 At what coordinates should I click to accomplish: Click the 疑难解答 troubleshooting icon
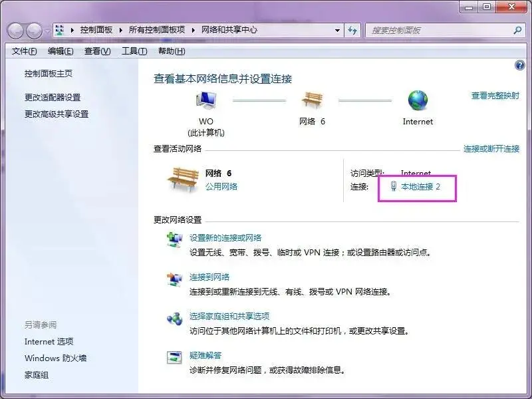(x=174, y=358)
